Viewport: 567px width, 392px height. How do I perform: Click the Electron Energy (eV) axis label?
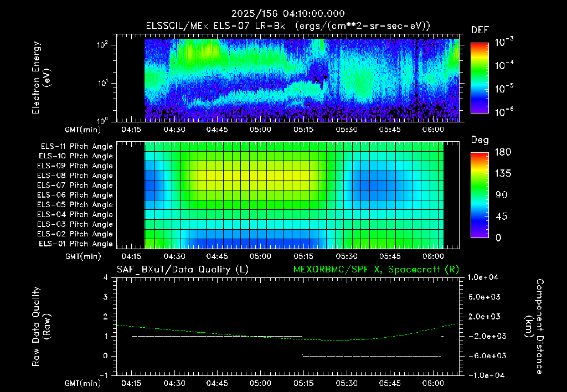tap(41, 78)
